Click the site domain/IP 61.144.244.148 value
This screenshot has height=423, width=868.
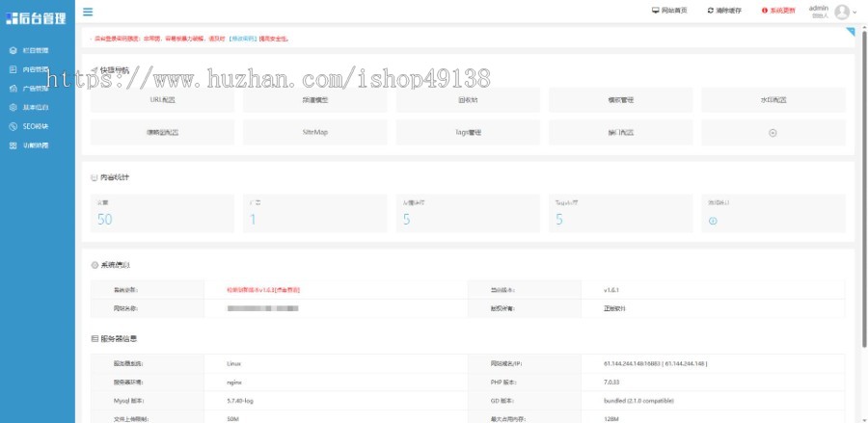point(656,364)
